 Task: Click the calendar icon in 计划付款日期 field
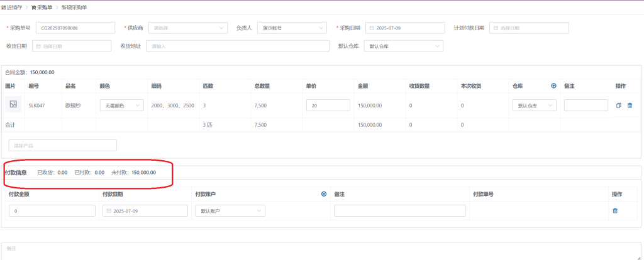click(495, 28)
